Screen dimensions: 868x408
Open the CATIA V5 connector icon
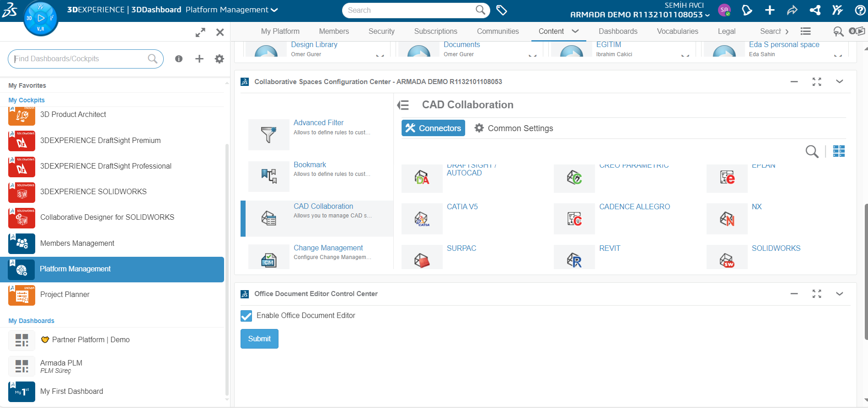[x=422, y=219]
